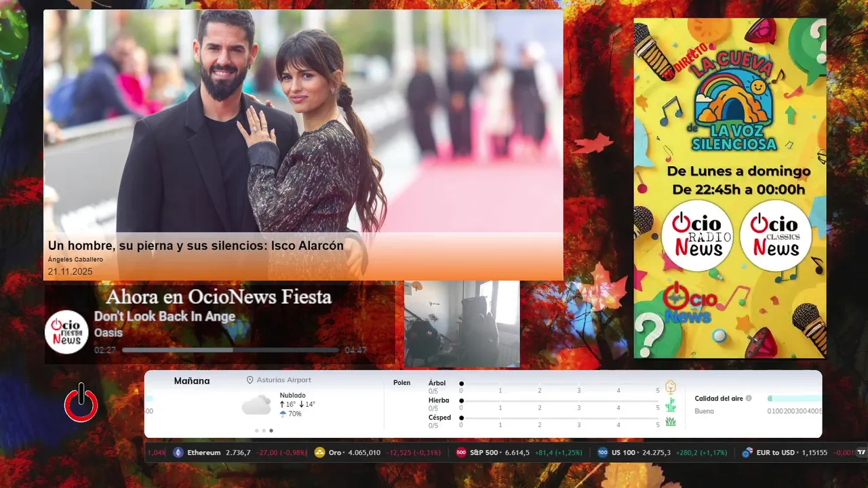Click author name Ángeles Caballero
Viewport: 868px width, 488px height.
75,260
